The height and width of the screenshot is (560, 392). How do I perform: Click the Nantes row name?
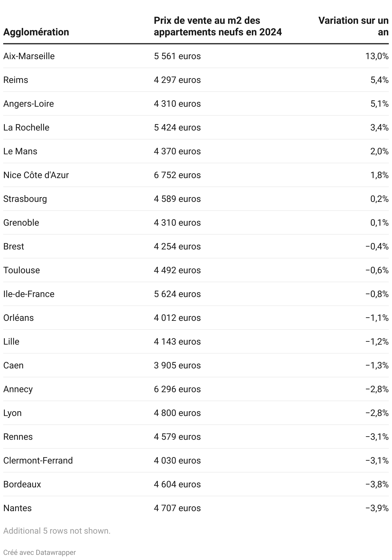(x=17, y=508)
